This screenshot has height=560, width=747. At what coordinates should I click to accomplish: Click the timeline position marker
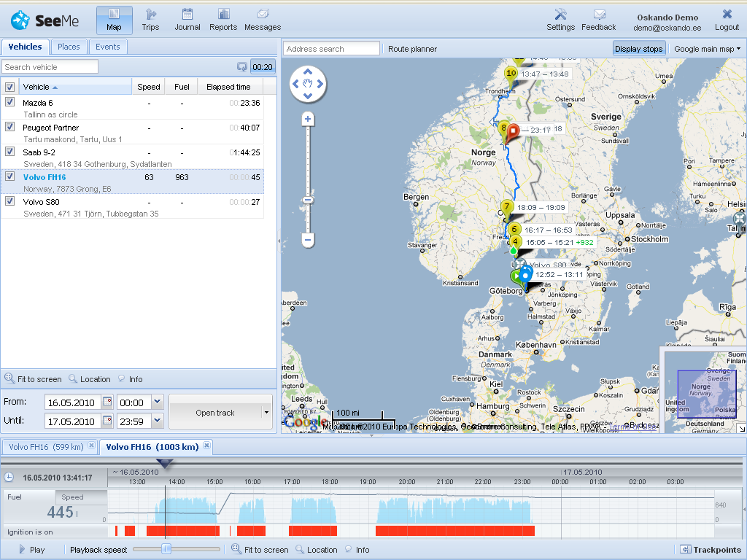coord(164,463)
